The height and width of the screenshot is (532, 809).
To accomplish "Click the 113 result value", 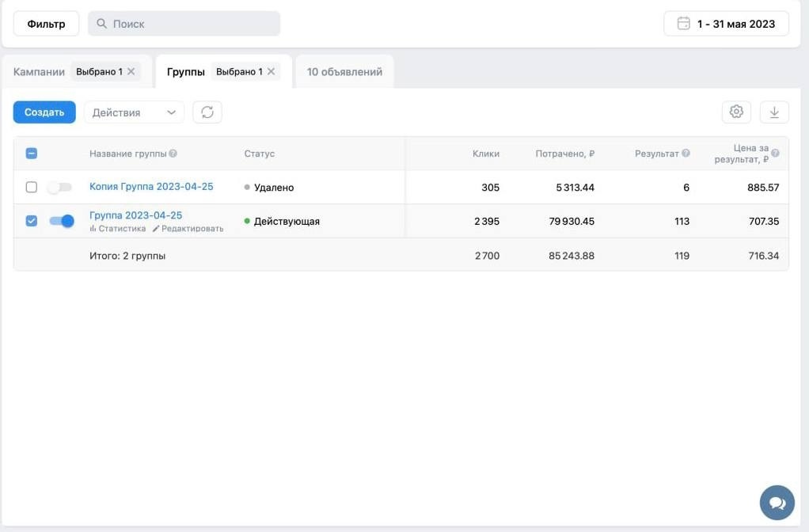I will (x=682, y=222).
